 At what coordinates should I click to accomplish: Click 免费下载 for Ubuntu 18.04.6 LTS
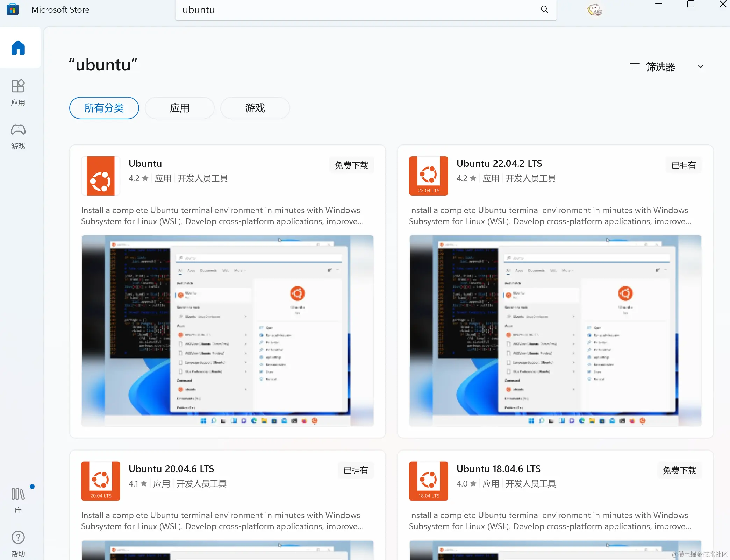click(x=679, y=470)
